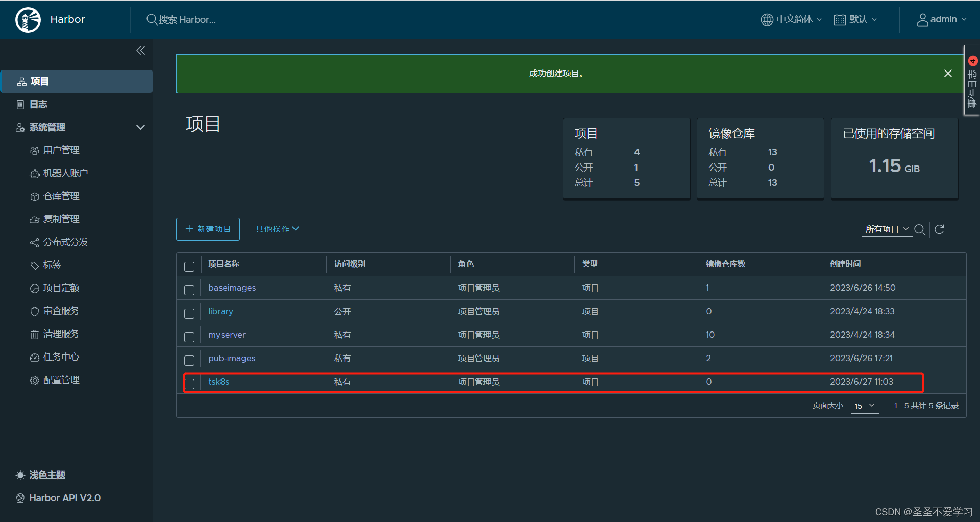This screenshot has height=522, width=980.
Task: Click the 新建项目 button
Action: [x=208, y=229]
